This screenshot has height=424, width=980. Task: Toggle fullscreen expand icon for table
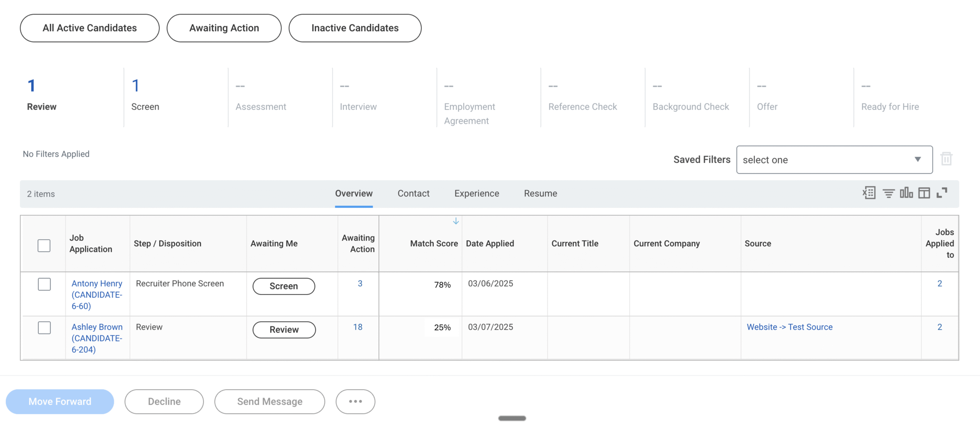coord(942,193)
